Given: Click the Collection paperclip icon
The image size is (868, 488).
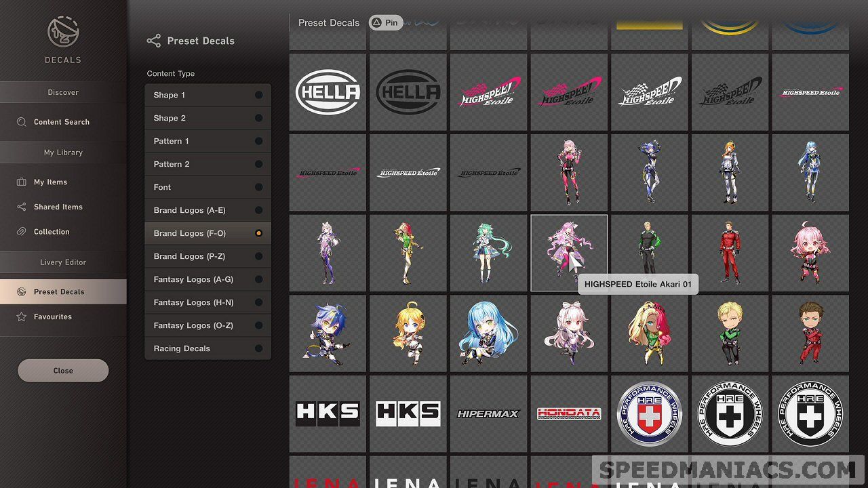Looking at the screenshot, I should tap(22, 232).
